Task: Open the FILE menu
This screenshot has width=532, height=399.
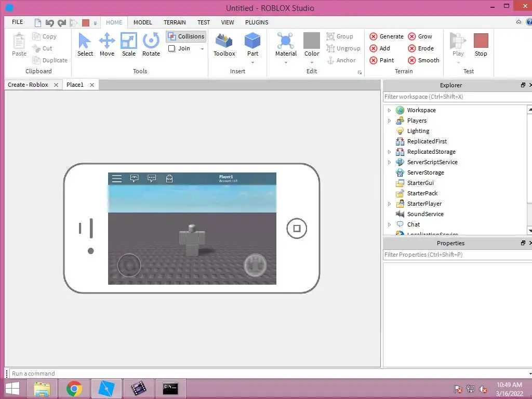Action: pyautogui.click(x=17, y=22)
